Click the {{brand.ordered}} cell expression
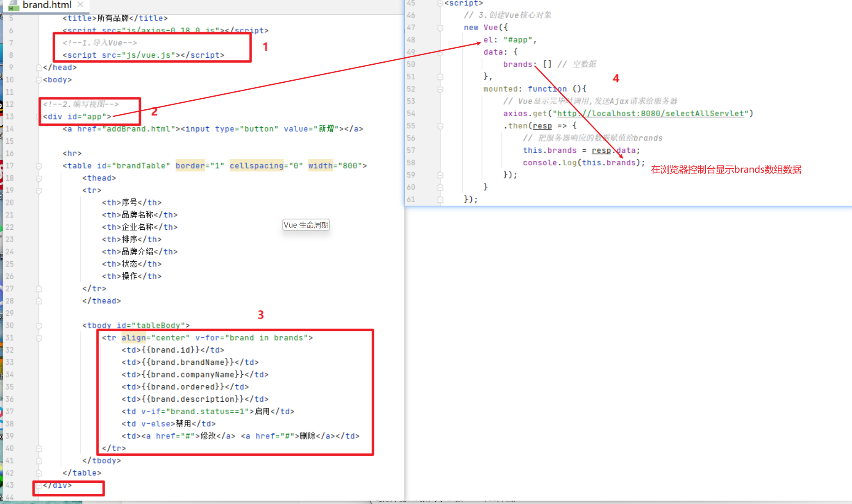852x504 pixels. tap(183, 387)
